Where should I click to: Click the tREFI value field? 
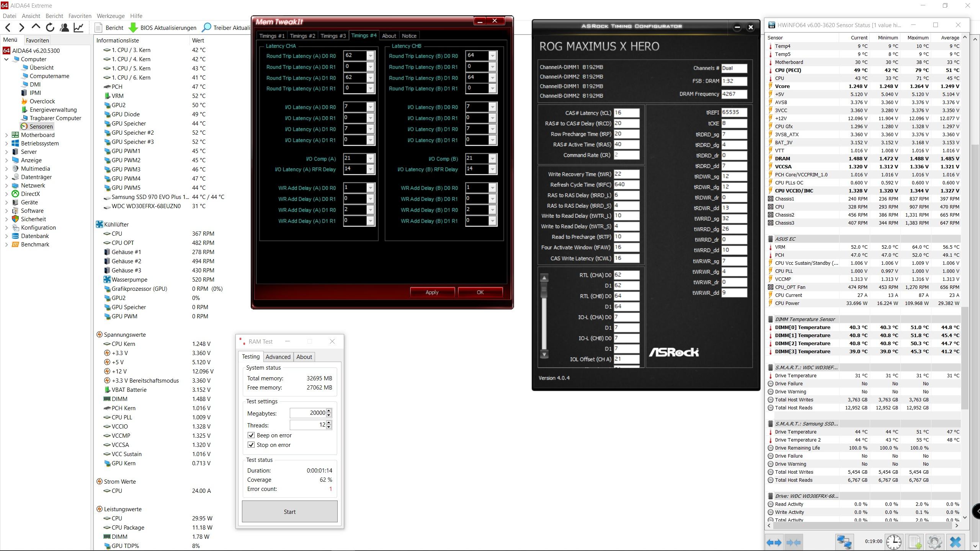(x=734, y=112)
